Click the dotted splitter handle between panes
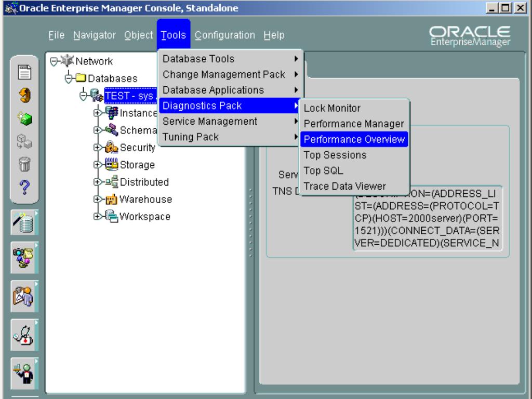532x399 pixels. coord(250,222)
